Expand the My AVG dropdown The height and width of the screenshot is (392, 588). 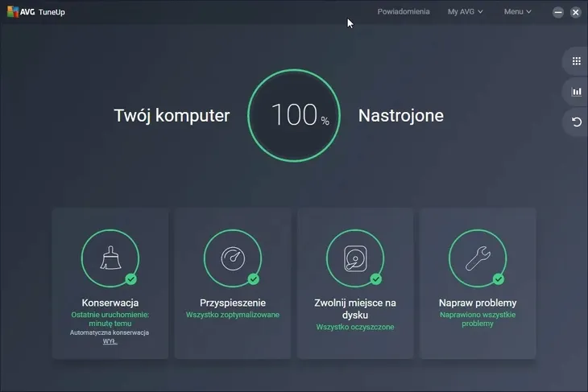pyautogui.click(x=465, y=11)
